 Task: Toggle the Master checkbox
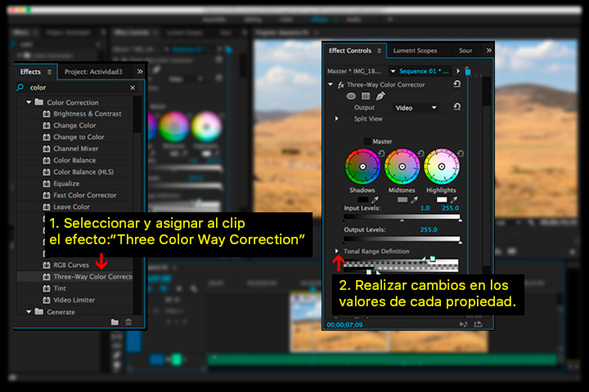[367, 141]
